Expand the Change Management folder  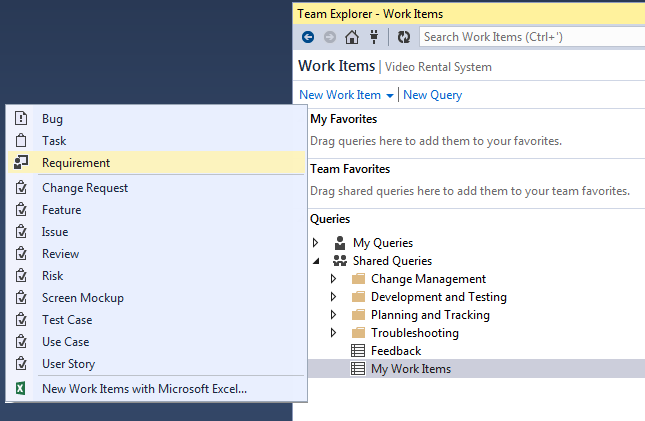(x=334, y=279)
